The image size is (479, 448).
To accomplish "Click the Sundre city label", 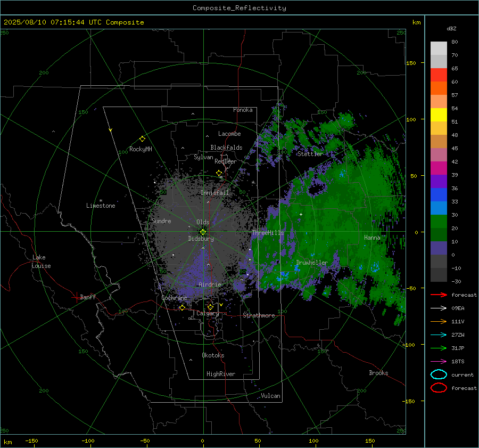I will (x=161, y=221).
